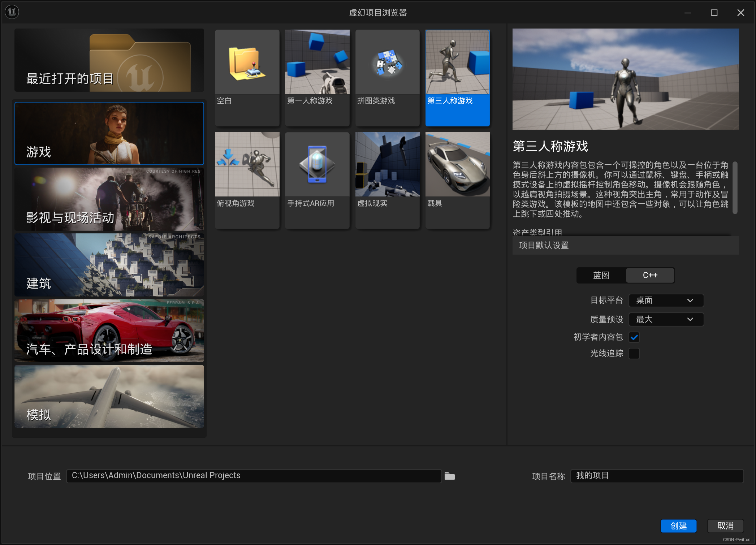The width and height of the screenshot is (756, 545).
Task: Switch project type to 蓝图
Action: click(x=601, y=275)
